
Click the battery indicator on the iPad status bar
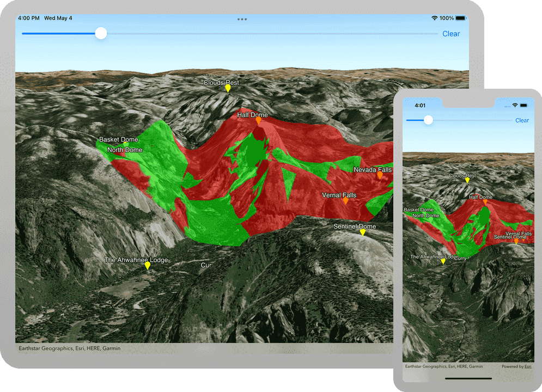[459, 17]
